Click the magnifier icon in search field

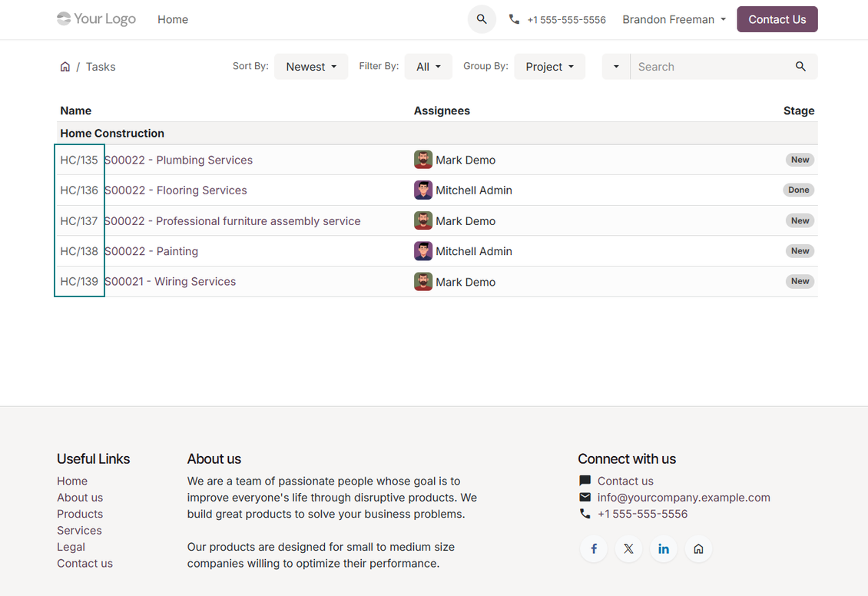[x=800, y=66]
